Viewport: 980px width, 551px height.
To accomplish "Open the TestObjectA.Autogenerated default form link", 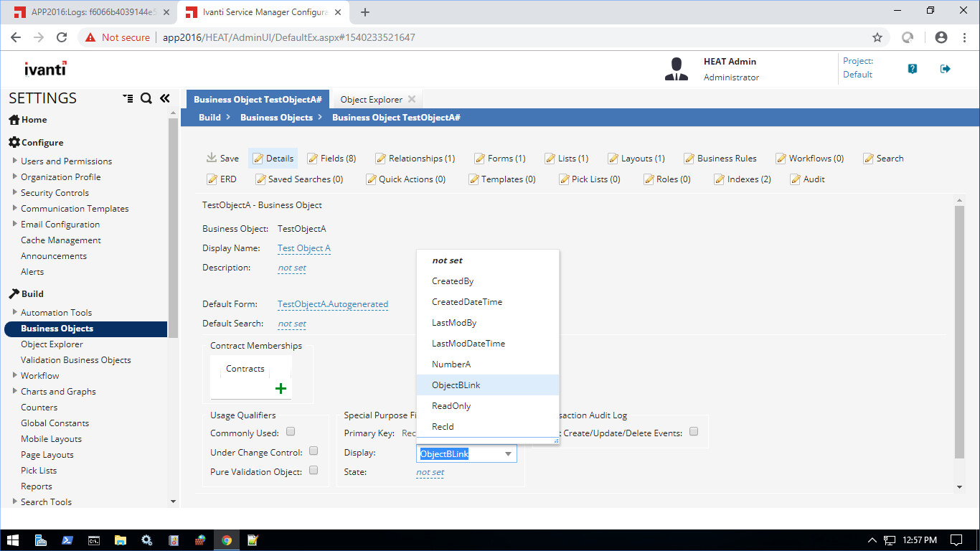I will (332, 303).
